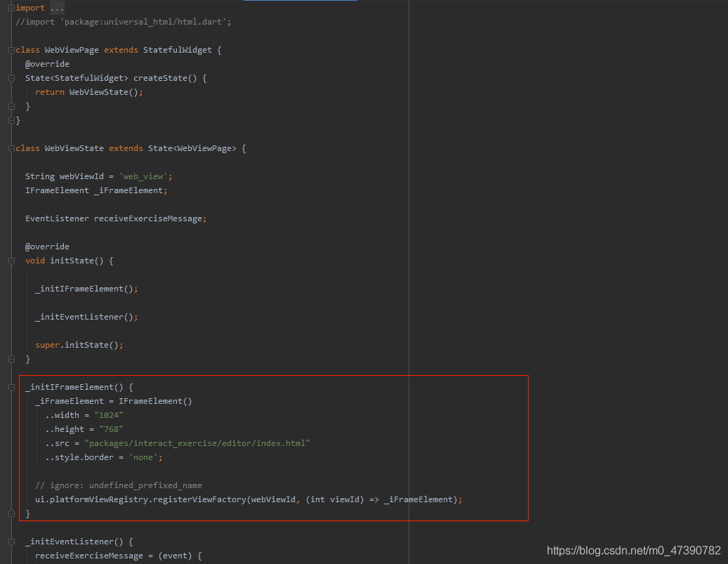This screenshot has width=728, height=564.
Task: Click the 'IFrameElement _iFrameElement;' declaration
Action: point(96,190)
